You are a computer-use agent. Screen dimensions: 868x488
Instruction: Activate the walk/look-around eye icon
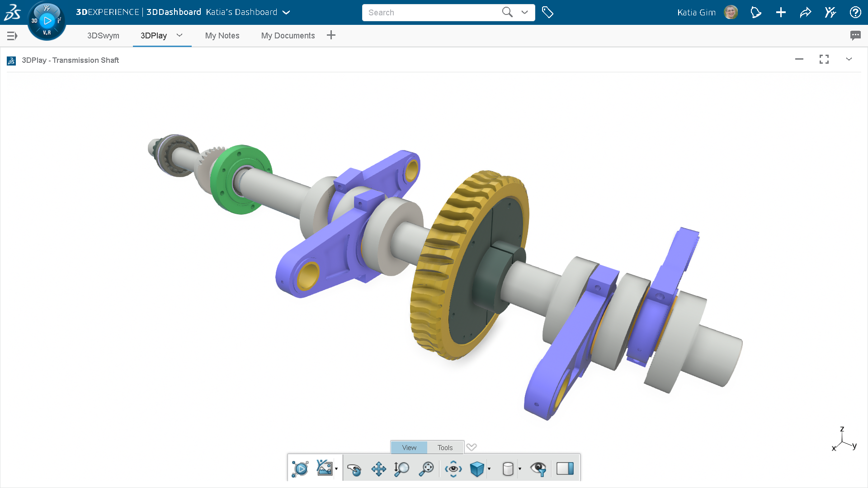coord(453,469)
